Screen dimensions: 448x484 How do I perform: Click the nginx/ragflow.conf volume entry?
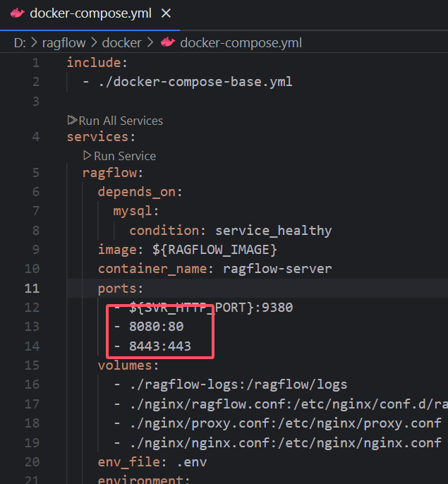point(289,404)
